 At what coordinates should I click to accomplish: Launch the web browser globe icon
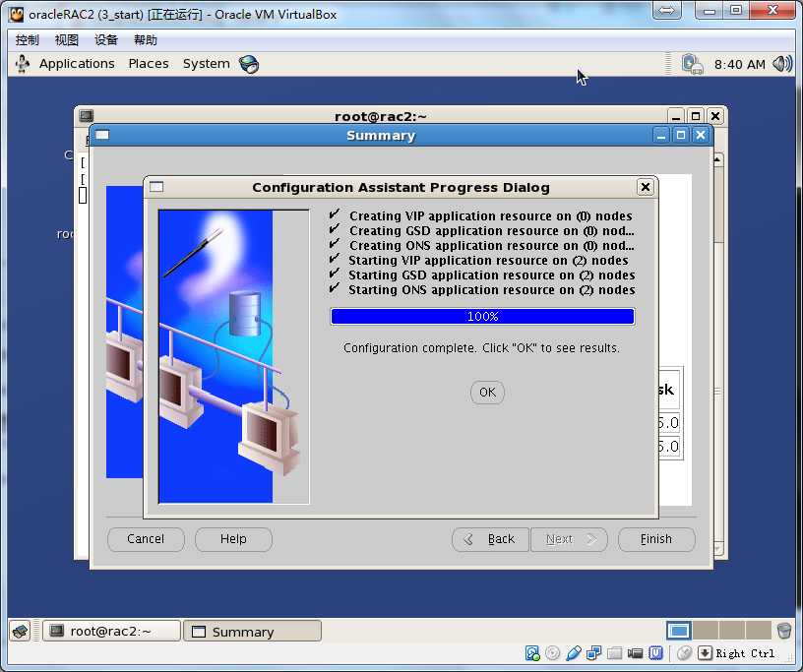(249, 64)
